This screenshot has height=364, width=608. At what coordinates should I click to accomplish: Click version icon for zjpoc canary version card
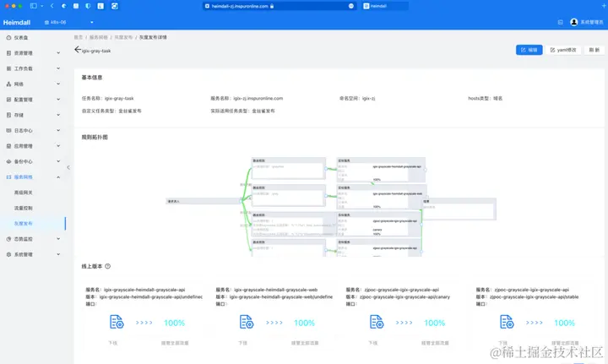pos(377,322)
